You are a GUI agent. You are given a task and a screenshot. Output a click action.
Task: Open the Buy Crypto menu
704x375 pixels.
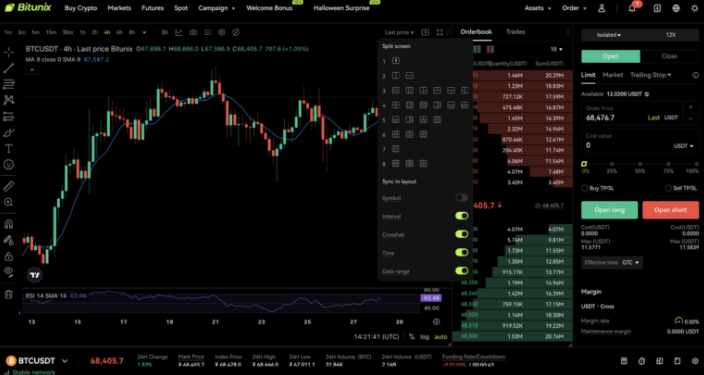80,8
